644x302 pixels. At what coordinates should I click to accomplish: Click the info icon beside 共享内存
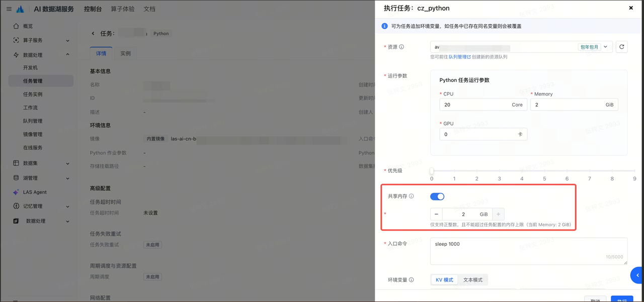point(412,196)
